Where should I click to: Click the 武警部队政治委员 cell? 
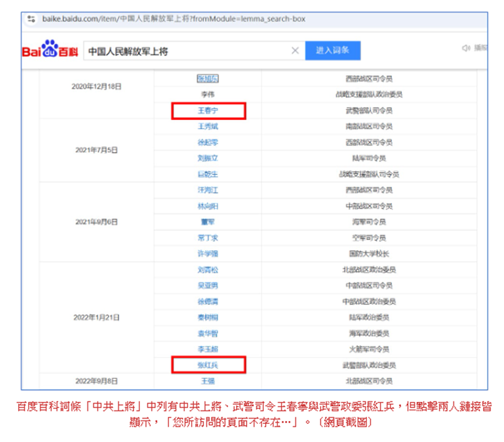click(x=369, y=365)
